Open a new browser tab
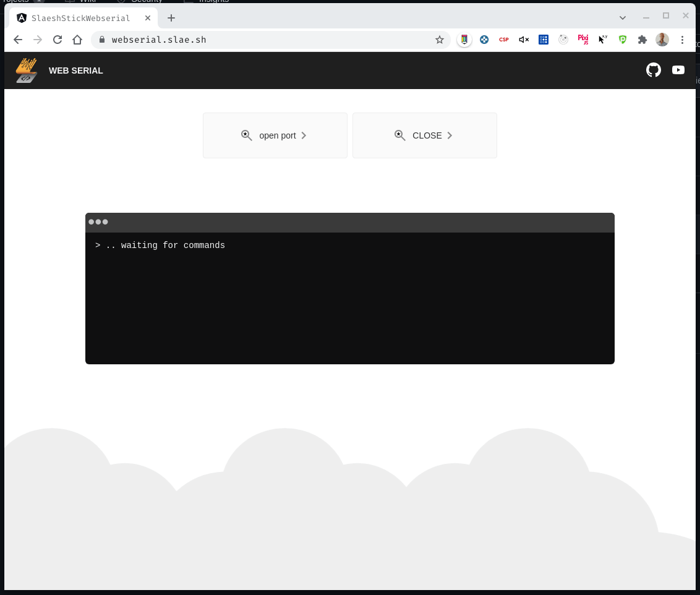Viewport: 700px width, 595px height. tap(171, 18)
